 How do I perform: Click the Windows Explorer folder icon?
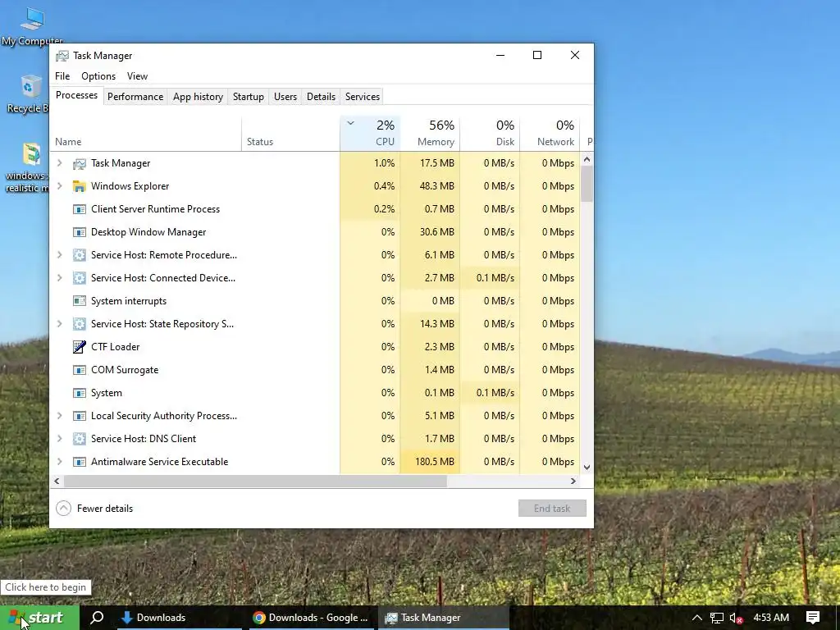80,186
